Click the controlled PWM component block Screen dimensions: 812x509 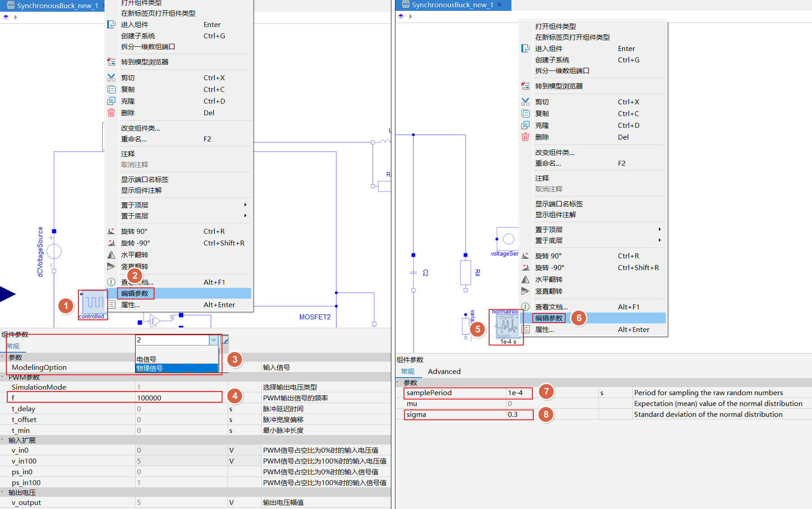93,303
